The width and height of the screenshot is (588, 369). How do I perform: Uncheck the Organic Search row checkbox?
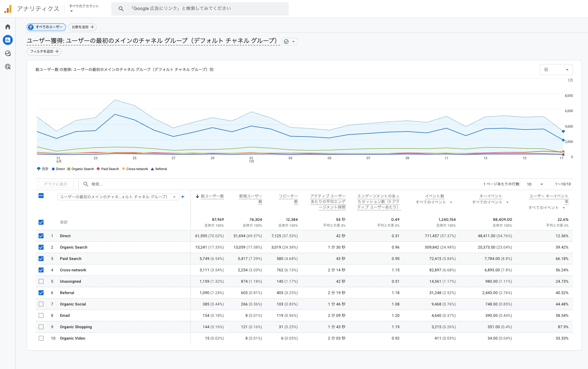click(41, 247)
